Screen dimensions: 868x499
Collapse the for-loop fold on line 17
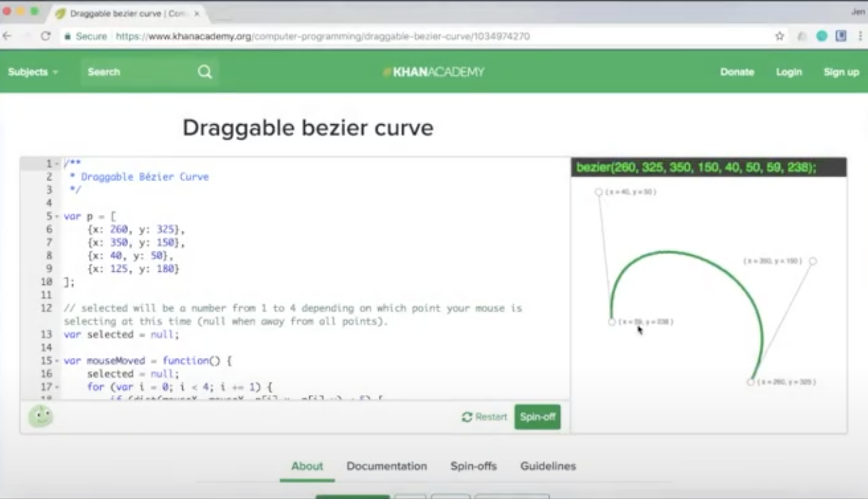tap(57, 387)
